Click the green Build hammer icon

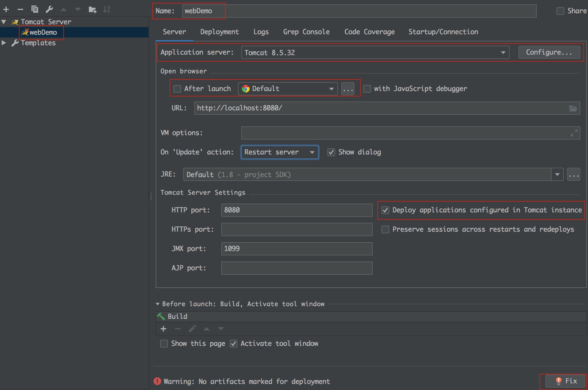click(161, 316)
